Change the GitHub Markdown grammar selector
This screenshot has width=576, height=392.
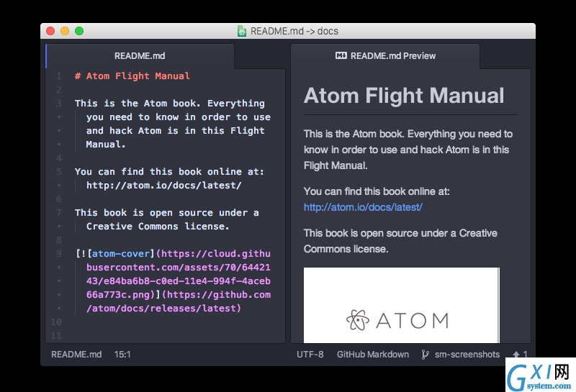[372, 355]
